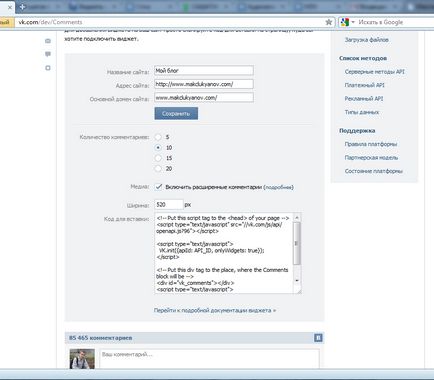
Task: Click the square icon in left sidebar
Action: coord(48,68)
